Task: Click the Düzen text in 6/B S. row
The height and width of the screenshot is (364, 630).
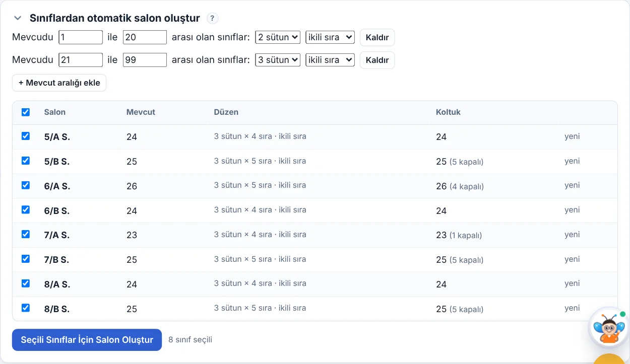Action: click(x=260, y=210)
